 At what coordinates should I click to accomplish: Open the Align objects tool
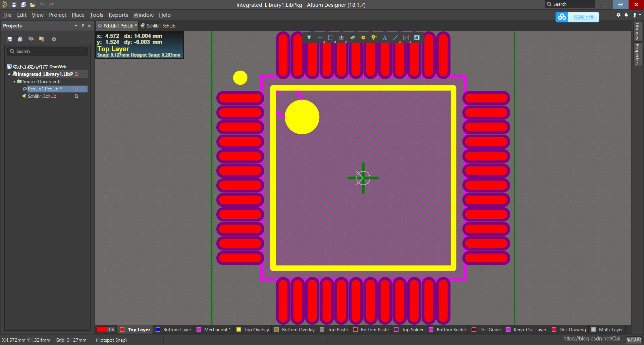(341, 38)
